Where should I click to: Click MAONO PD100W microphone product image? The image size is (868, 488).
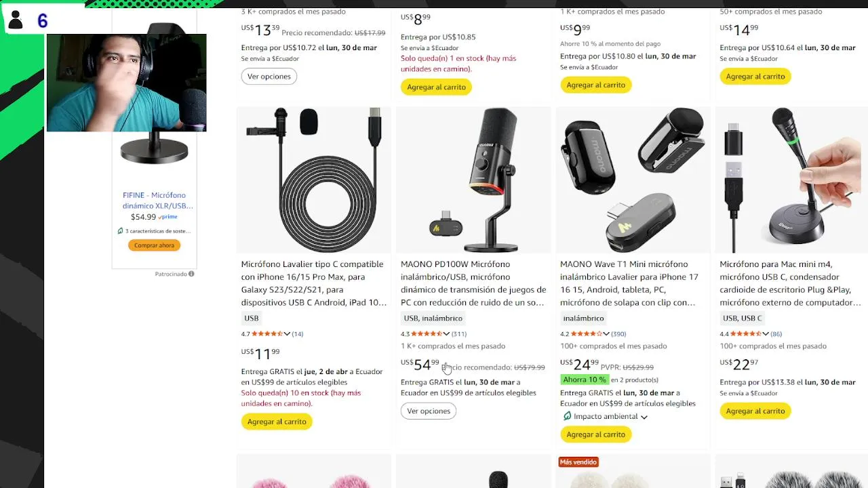(473, 180)
